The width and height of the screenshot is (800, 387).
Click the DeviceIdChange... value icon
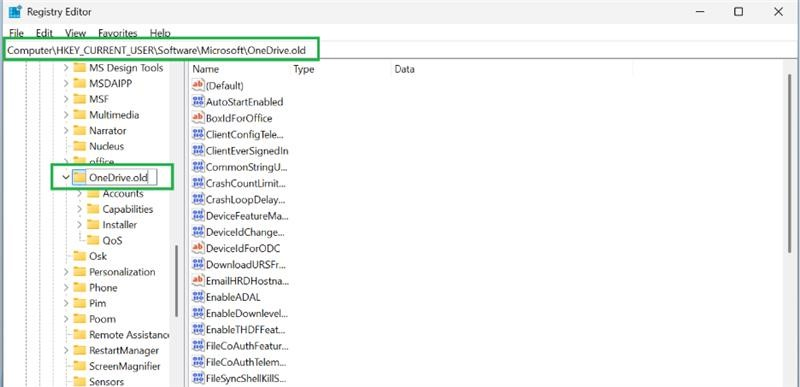198,232
